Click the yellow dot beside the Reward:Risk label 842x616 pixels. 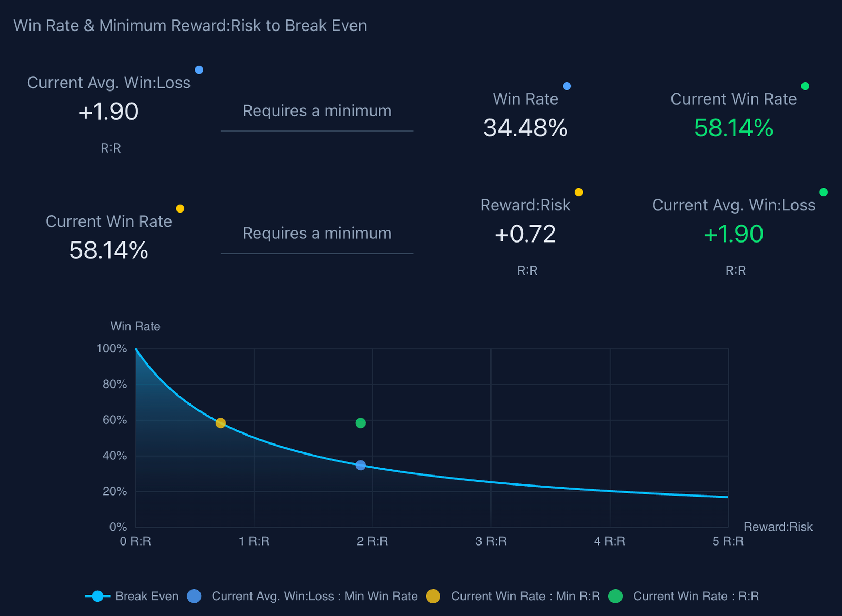(x=578, y=193)
